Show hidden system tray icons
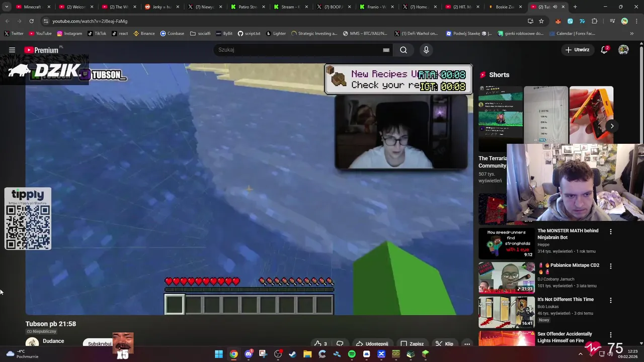The height and width of the screenshot is (362, 644). coord(580,354)
